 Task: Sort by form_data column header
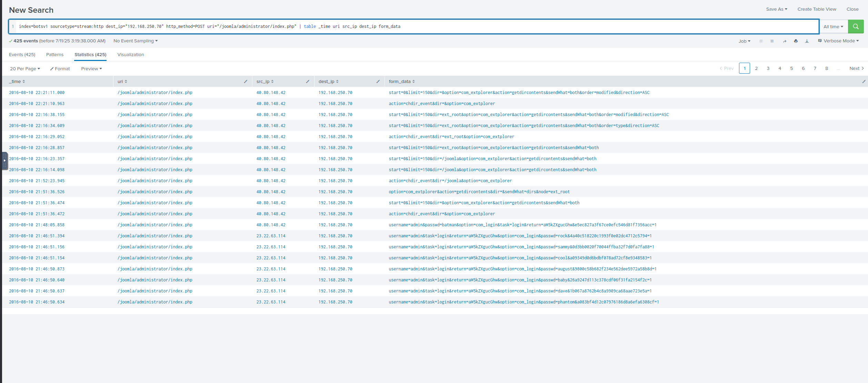click(x=402, y=82)
